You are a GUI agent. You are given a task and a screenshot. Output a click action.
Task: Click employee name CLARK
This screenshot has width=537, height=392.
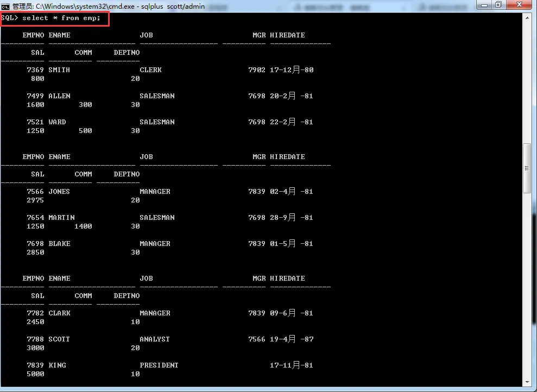59,313
